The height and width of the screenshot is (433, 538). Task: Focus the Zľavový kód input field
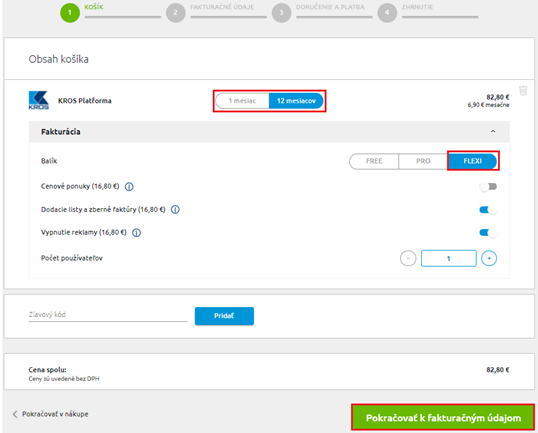pyautogui.click(x=108, y=315)
